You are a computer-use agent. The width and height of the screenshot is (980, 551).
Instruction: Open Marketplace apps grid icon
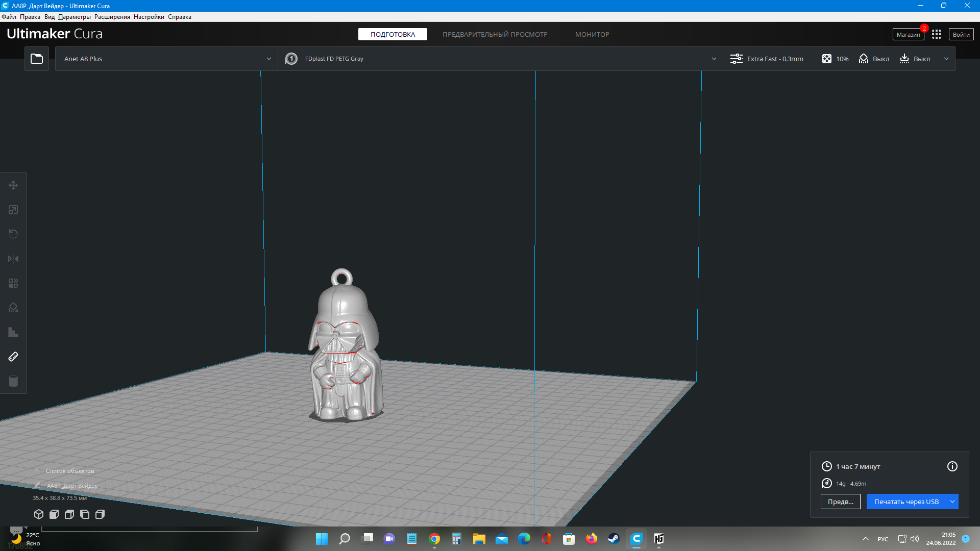[936, 34]
